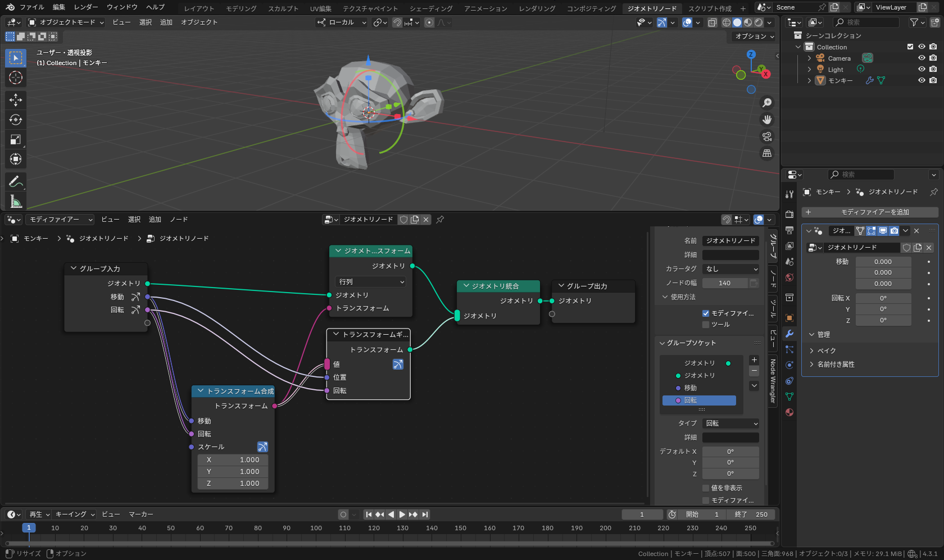Toggle camera view icon in viewport
This screenshot has height=560, width=944.
(766, 136)
